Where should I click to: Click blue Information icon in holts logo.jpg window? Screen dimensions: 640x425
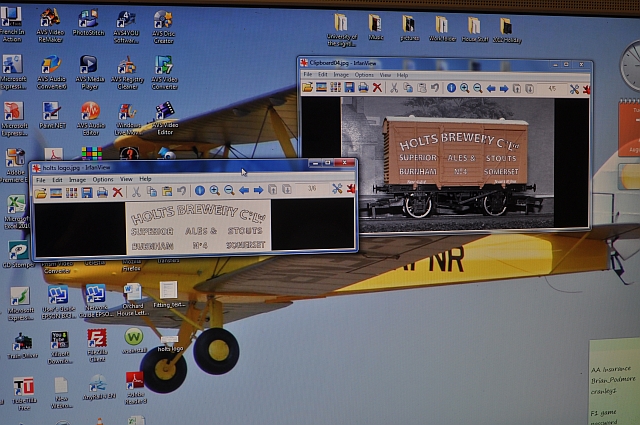click(200, 190)
